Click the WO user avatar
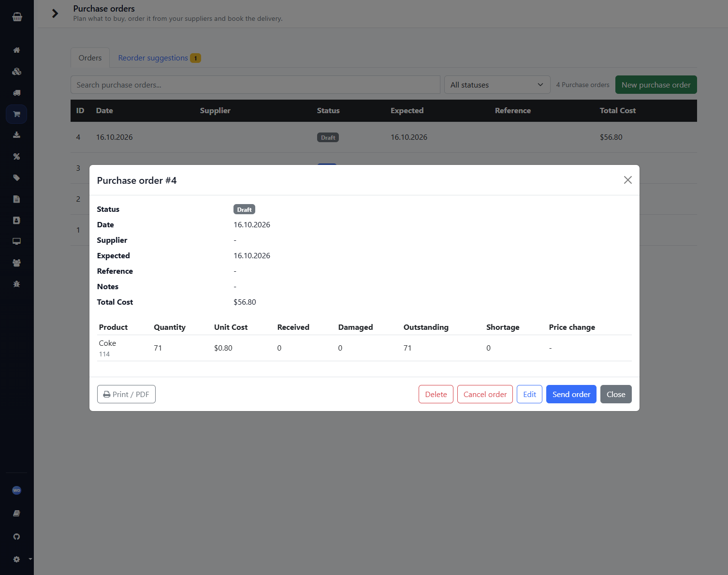Viewport: 728px width, 575px height. tap(16, 490)
